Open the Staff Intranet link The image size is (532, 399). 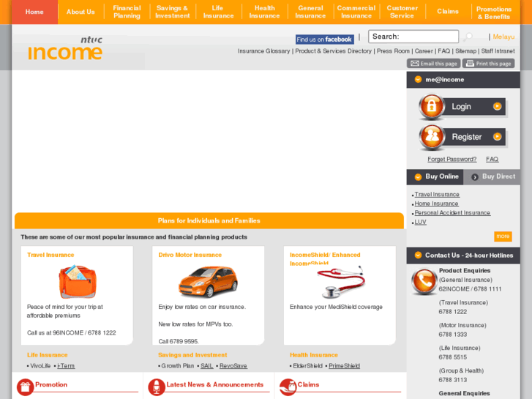point(498,51)
